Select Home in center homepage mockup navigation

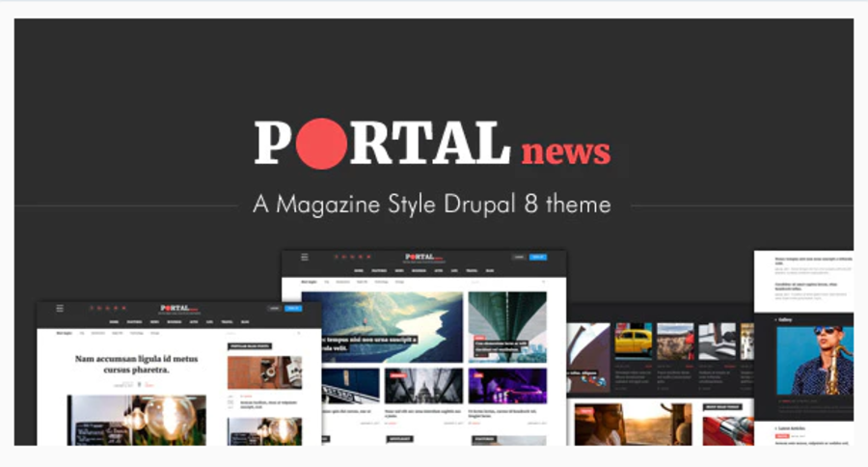(359, 271)
